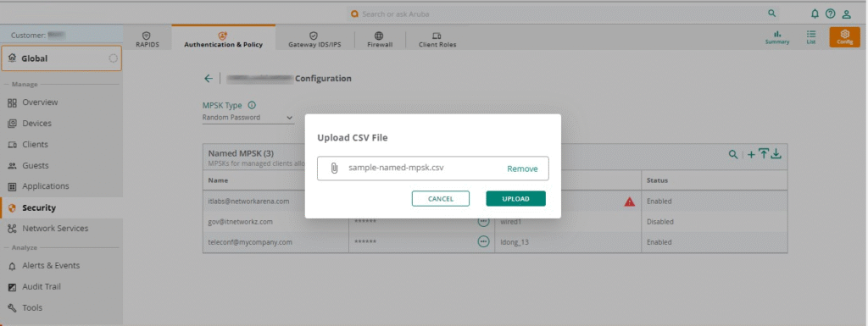The width and height of the screenshot is (868, 326).
Task: Open the RAPIDS tab
Action: pyautogui.click(x=147, y=39)
